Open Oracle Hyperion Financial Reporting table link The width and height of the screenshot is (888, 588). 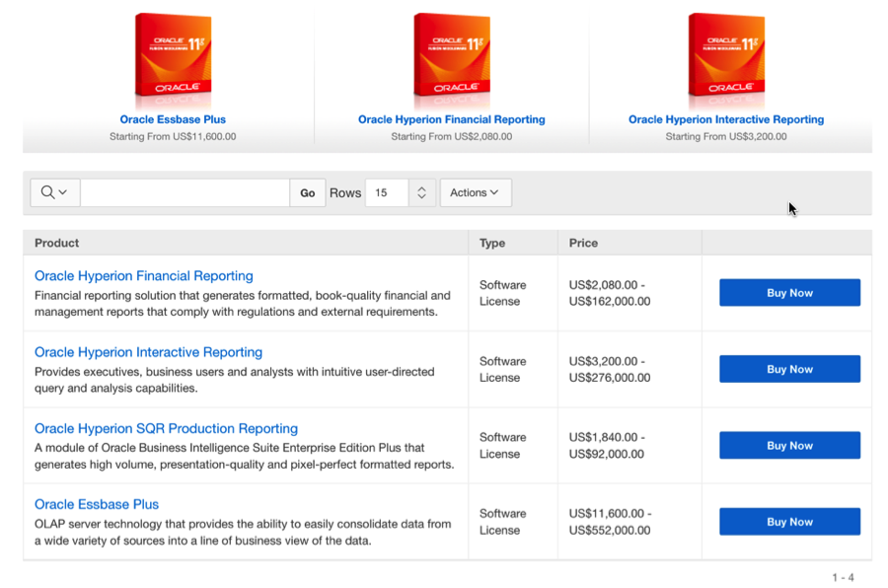144,276
